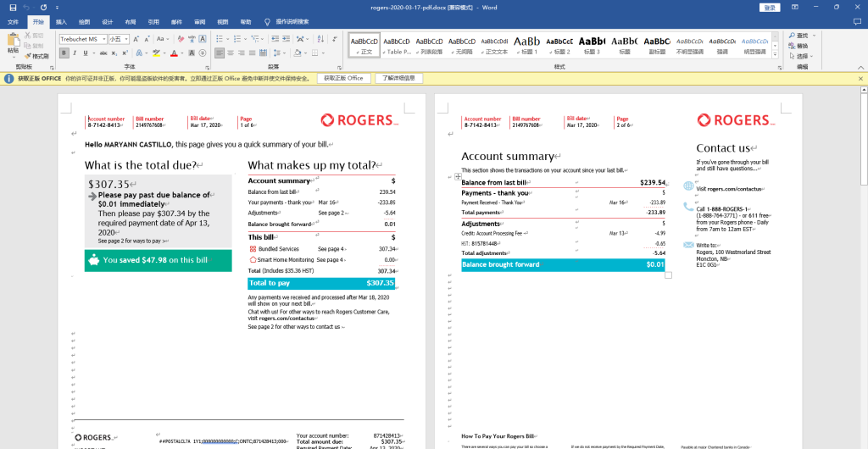This screenshot has height=449, width=868.
Task: Open the font size (小五) dropdown
Action: 128,39
